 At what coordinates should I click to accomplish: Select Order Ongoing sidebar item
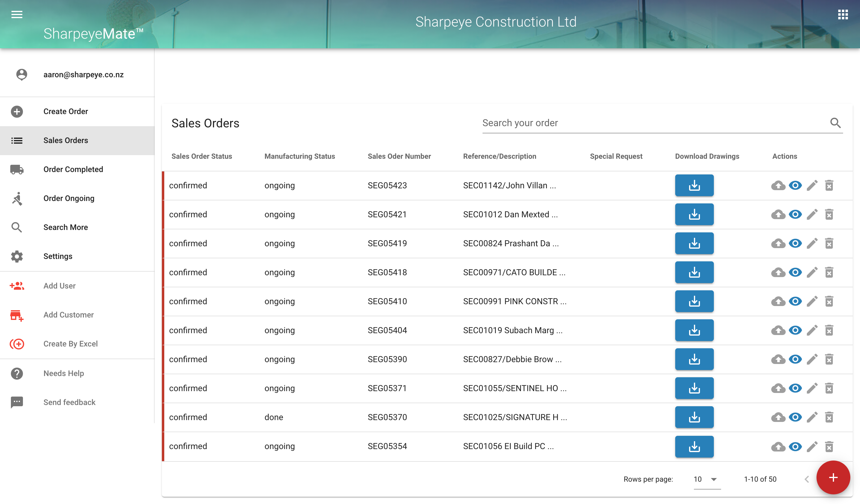coord(69,199)
